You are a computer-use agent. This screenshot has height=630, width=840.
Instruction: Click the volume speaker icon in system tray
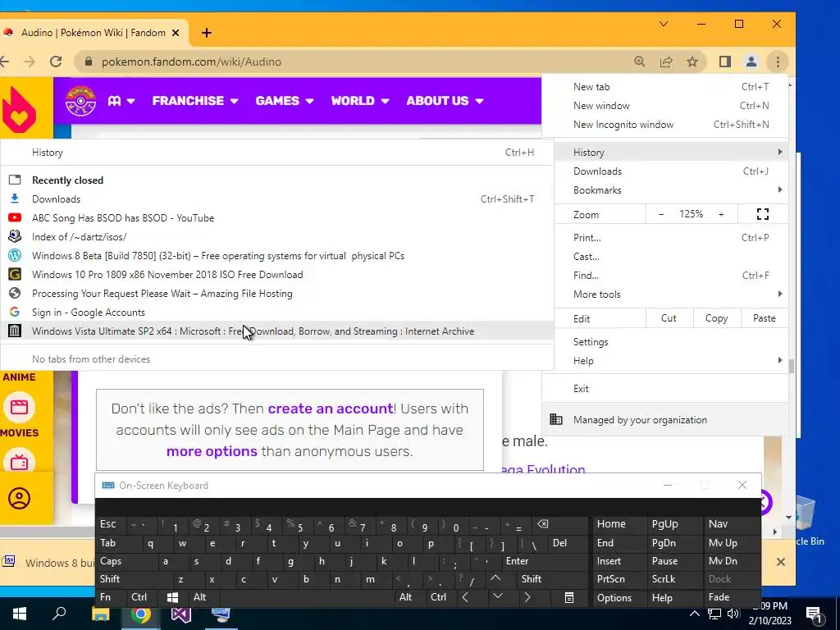pos(733,614)
